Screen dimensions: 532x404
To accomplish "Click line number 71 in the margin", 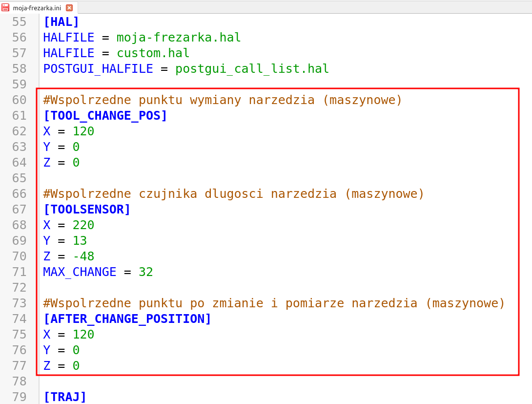I will pos(20,272).
